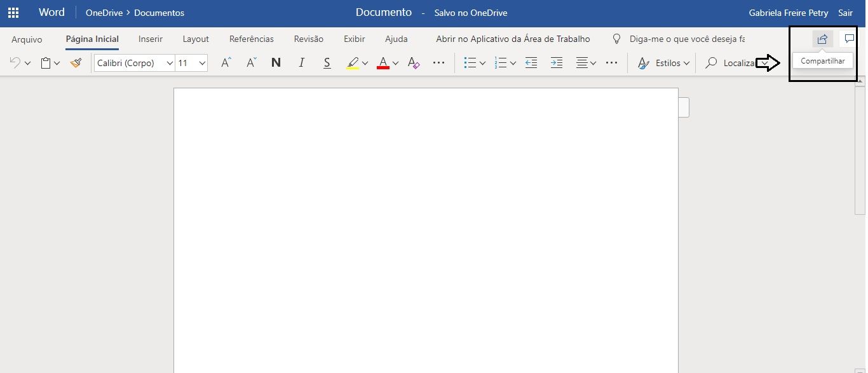Click the OneDrive breadcrumb link
The height and width of the screenshot is (373, 868).
pyautogui.click(x=104, y=13)
